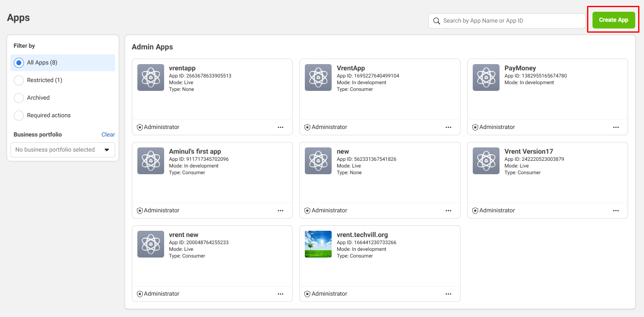Open vrent.techvill.org landscape thumbnail
The image size is (644, 317).
pyautogui.click(x=318, y=244)
